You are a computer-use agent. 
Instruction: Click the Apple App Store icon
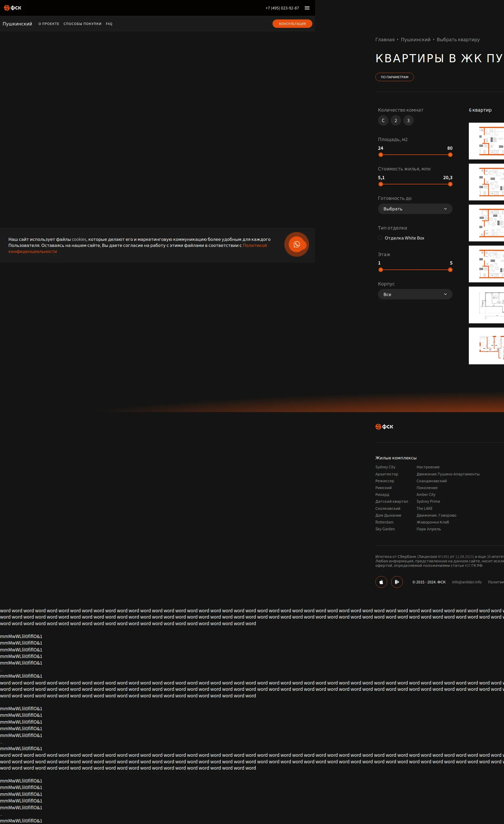[x=381, y=582]
